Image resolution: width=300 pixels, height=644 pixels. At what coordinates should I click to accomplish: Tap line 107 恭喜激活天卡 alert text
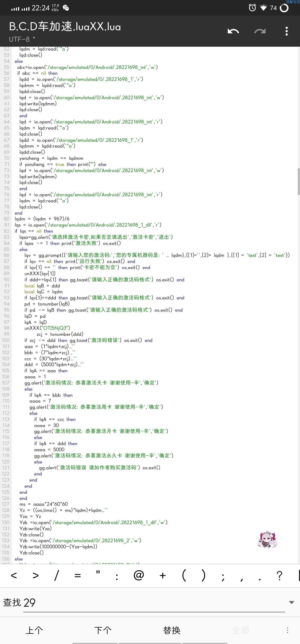[x=91, y=383]
